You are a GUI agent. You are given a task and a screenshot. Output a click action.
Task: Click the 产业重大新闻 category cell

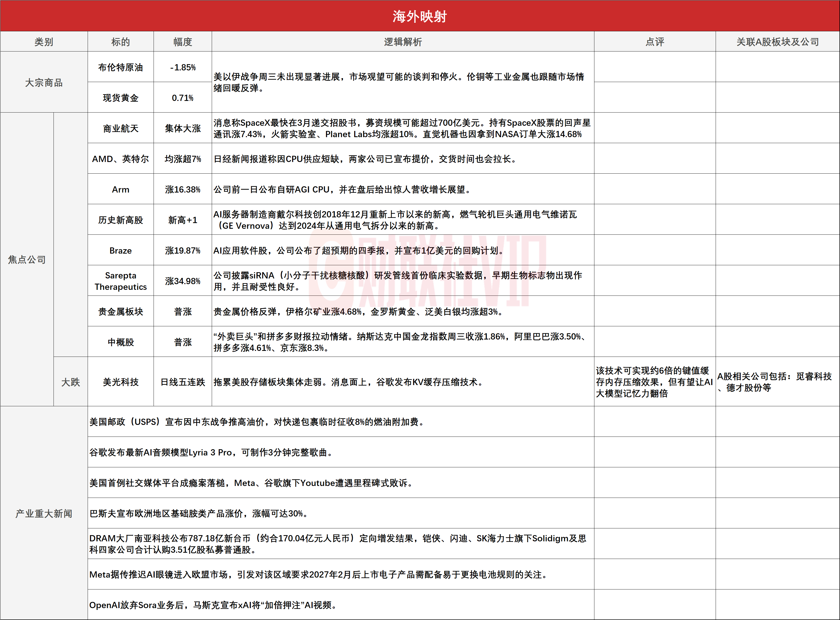coord(44,513)
